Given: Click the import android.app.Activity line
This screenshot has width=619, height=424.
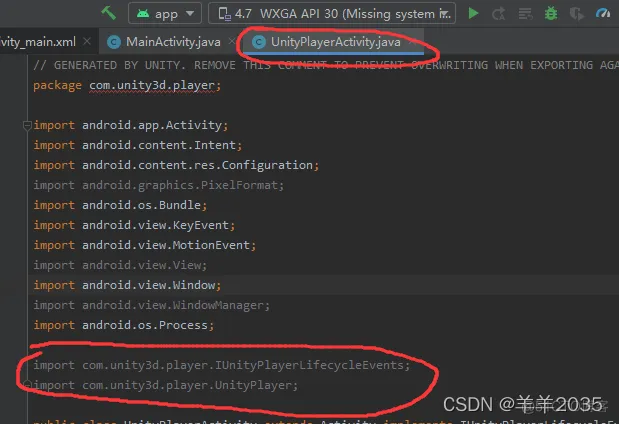Looking at the screenshot, I should [131, 125].
